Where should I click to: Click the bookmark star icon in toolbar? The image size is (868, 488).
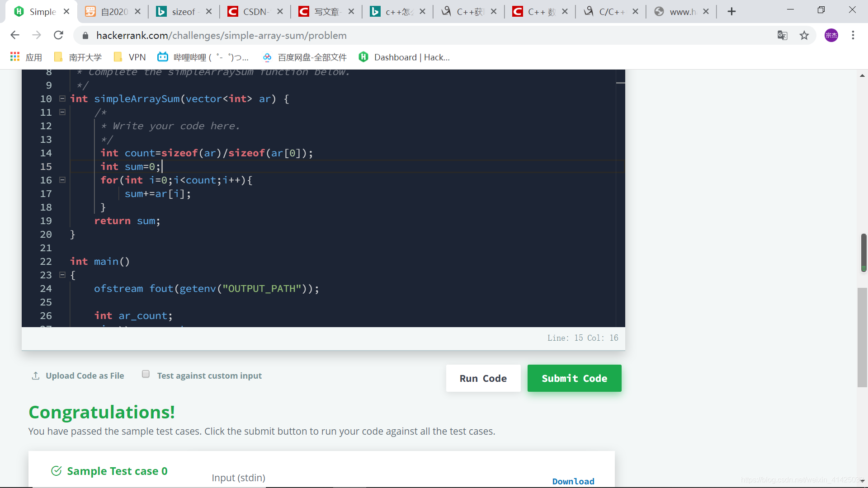click(x=805, y=35)
